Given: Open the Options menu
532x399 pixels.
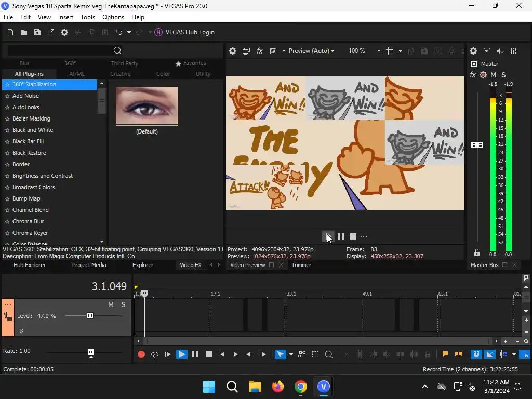Looking at the screenshot, I should (x=113, y=17).
